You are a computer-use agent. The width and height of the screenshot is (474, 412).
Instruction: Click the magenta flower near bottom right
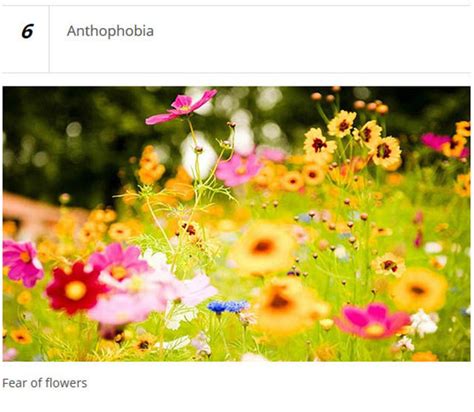tap(372, 321)
